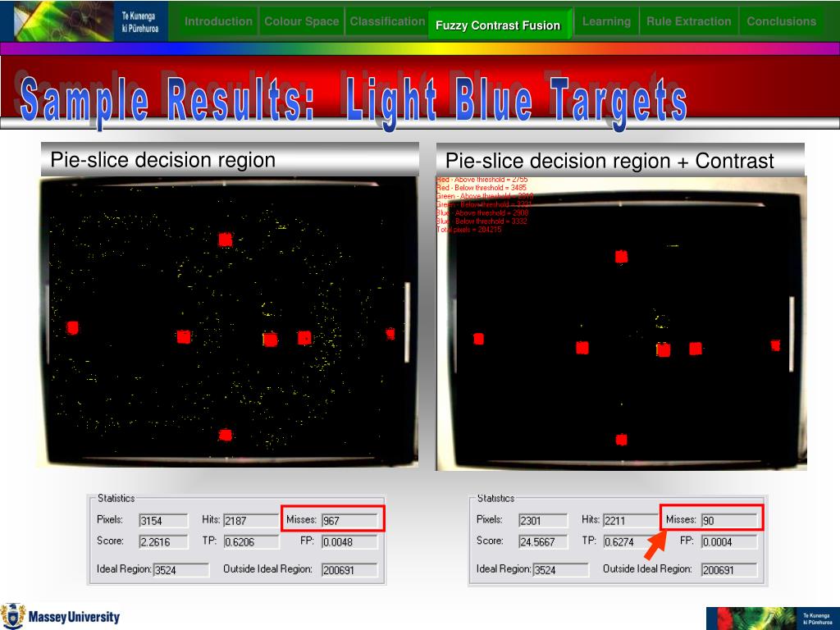Select the Fuzzy Contrast Fusion tab
The width and height of the screenshot is (840, 630).
click(x=498, y=25)
